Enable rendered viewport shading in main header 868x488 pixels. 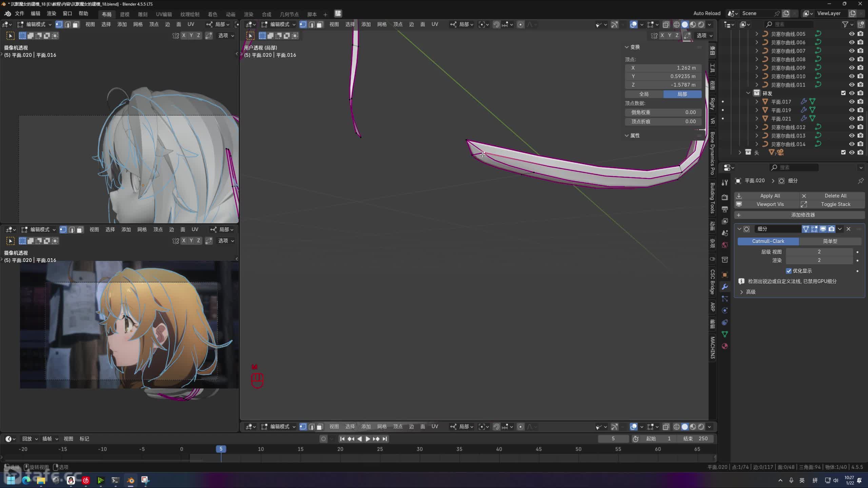pos(701,24)
